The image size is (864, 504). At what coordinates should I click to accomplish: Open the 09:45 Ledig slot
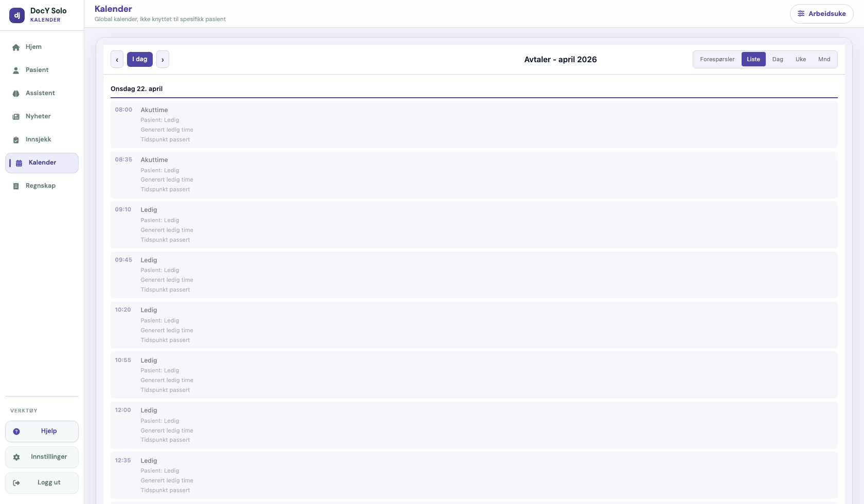click(x=474, y=275)
